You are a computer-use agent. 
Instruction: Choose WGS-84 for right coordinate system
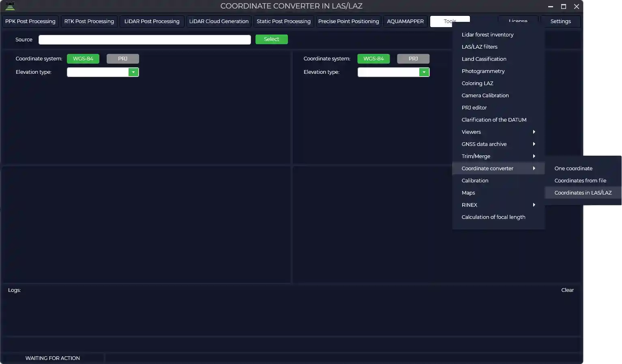(373, 59)
